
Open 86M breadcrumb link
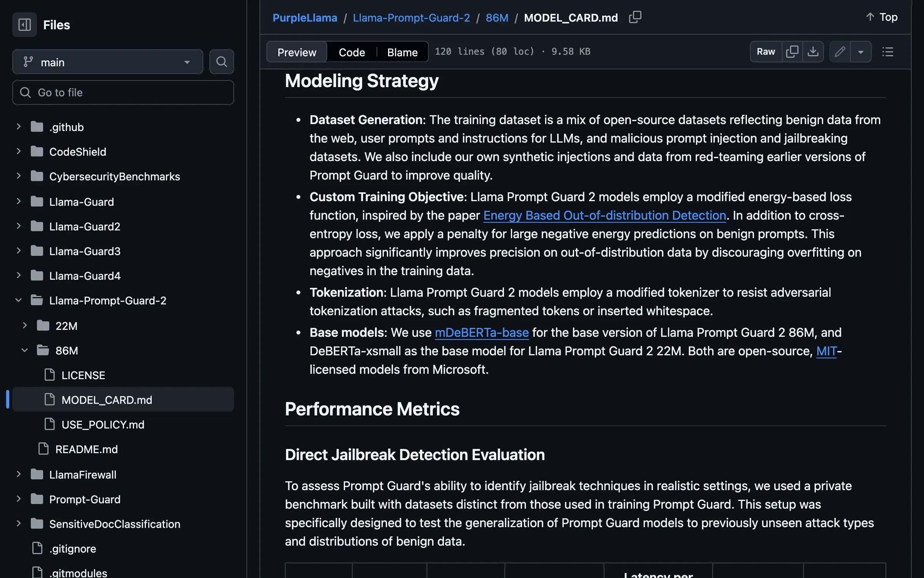pyautogui.click(x=497, y=18)
